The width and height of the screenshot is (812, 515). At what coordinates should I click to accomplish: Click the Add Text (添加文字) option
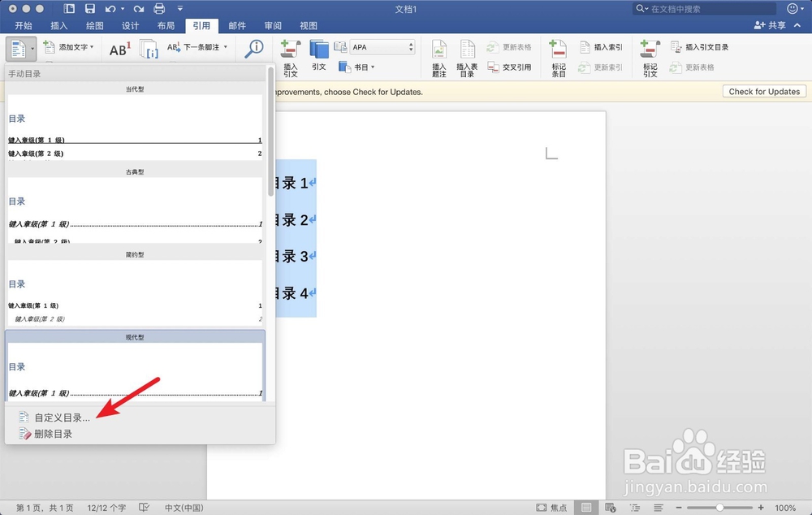pyautogui.click(x=68, y=47)
